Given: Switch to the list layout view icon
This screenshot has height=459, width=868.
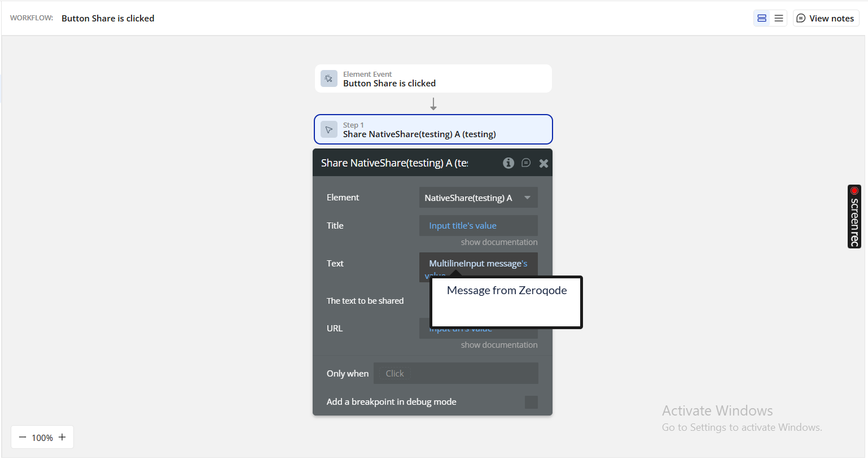Looking at the screenshot, I should pyautogui.click(x=779, y=18).
